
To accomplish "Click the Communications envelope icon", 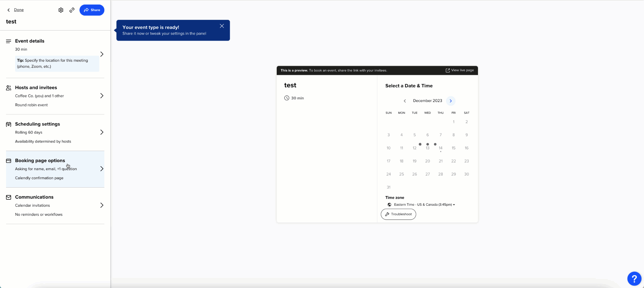I will click(x=9, y=197).
